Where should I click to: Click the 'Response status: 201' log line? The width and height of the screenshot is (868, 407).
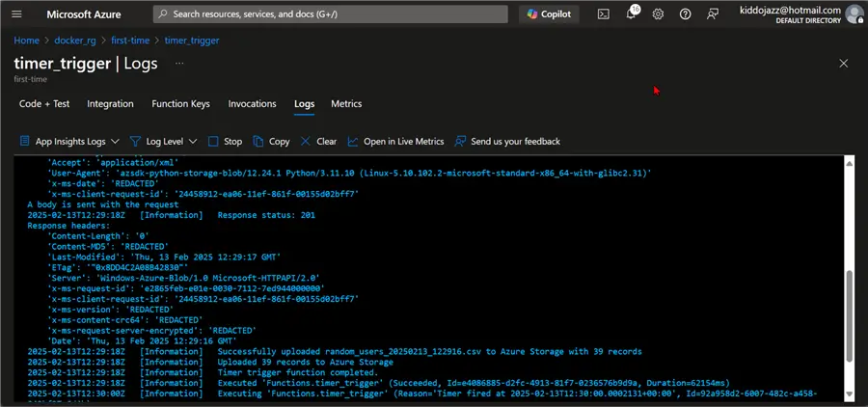(171, 215)
